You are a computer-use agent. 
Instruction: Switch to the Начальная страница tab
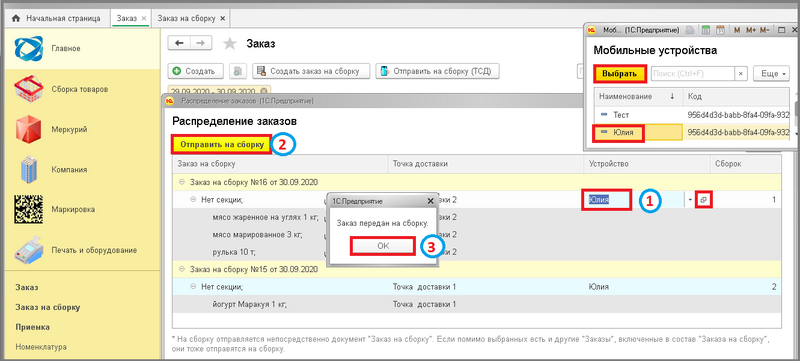pos(56,18)
